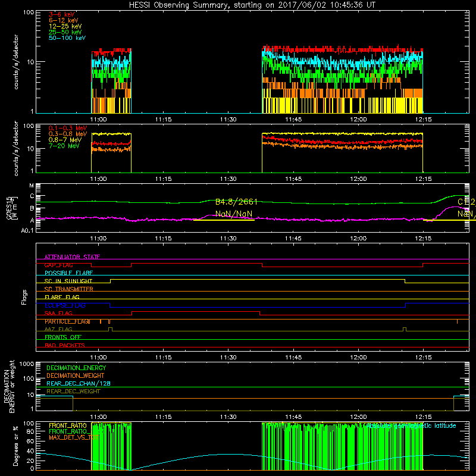Select the 0.1-0.3 MeV legend label
This screenshot has width=476, height=476.
(x=68, y=128)
